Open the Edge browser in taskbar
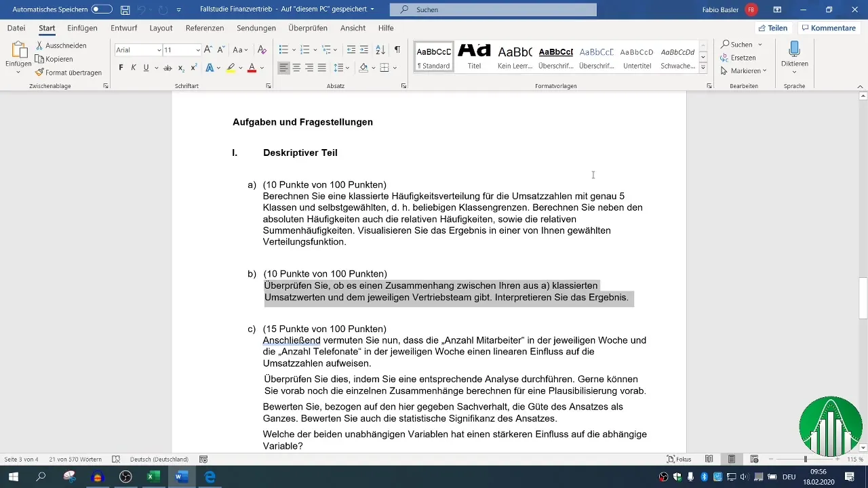This screenshot has width=868, height=488. pyautogui.click(x=210, y=477)
